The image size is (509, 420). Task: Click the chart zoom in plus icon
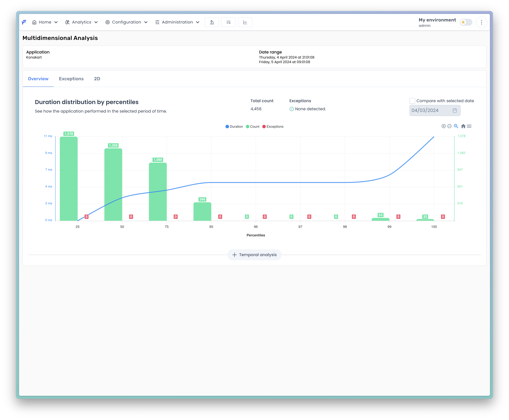click(443, 126)
